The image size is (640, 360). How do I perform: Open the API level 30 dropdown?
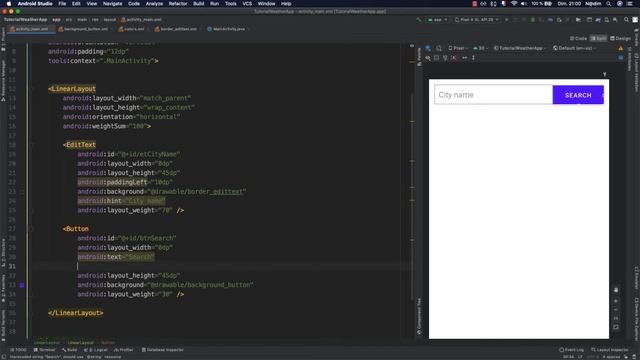point(480,48)
